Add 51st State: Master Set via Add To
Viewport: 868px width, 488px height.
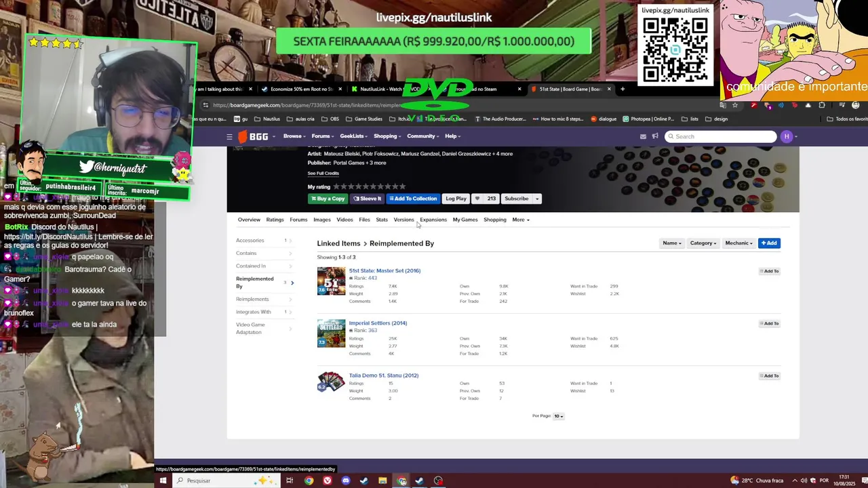pyautogui.click(x=769, y=271)
